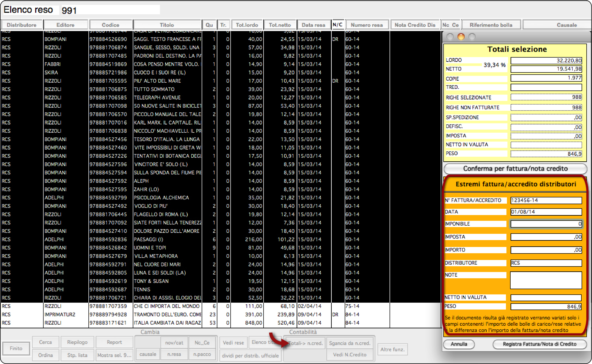Sort by Editore column header
This screenshot has height=364, width=592.
(65, 25)
